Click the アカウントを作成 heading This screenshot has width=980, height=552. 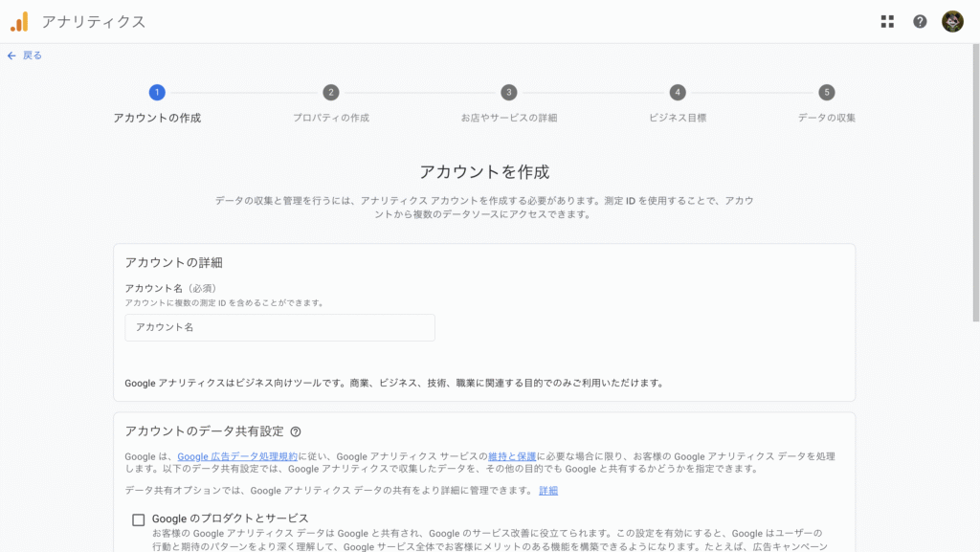pos(484,171)
